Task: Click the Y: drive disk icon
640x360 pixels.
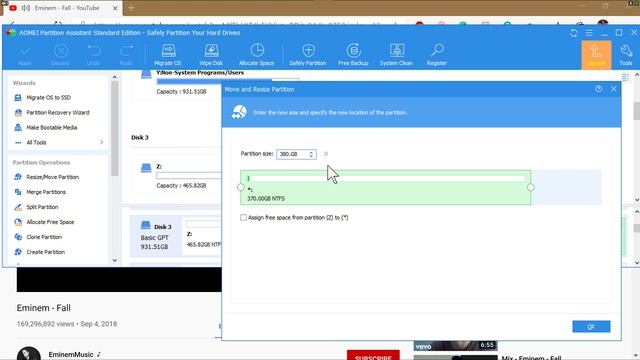Action: 146,74
